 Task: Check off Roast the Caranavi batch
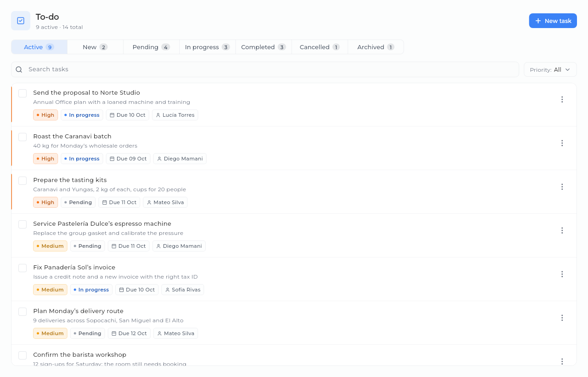click(x=23, y=137)
